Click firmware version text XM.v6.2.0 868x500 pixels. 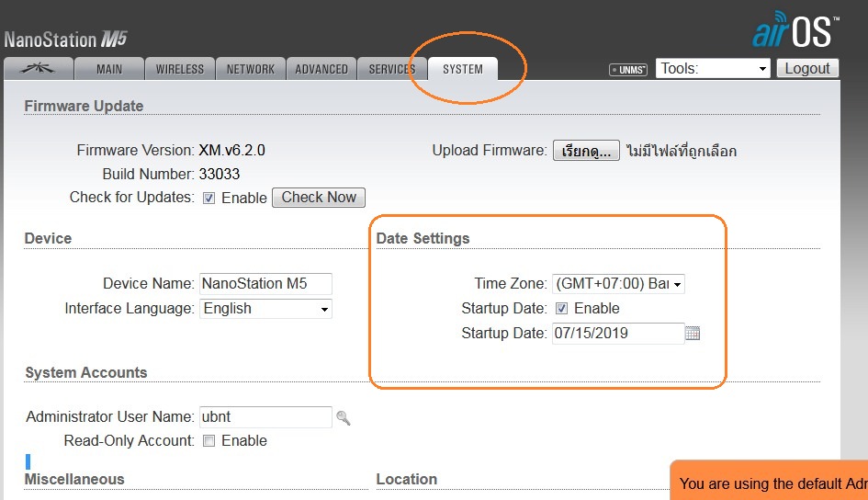[x=232, y=150]
